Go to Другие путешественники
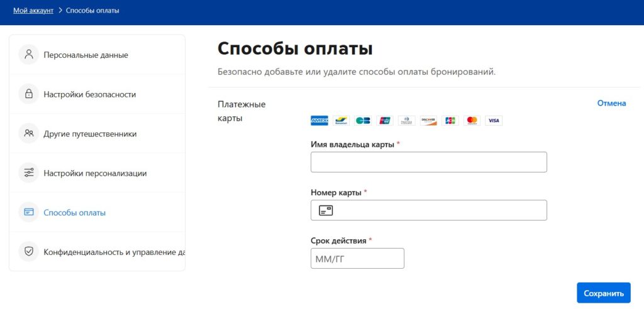This screenshot has width=644, height=309. coord(97,134)
